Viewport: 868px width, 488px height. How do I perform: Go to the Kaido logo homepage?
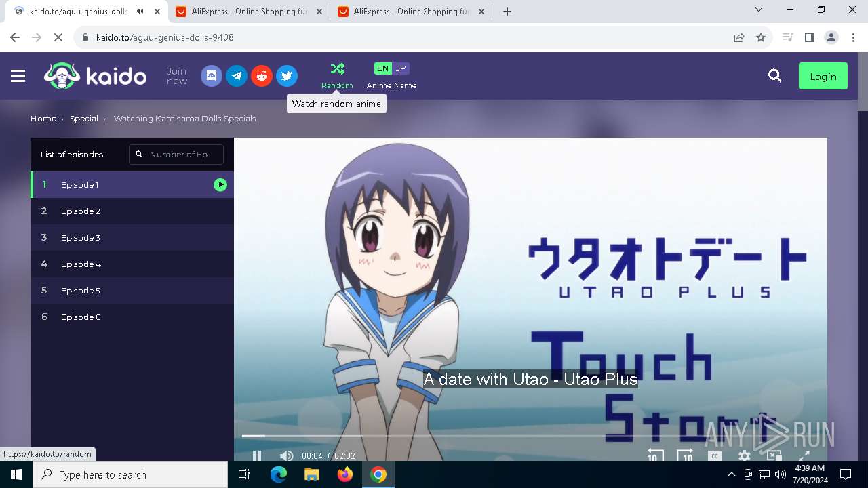coord(96,76)
